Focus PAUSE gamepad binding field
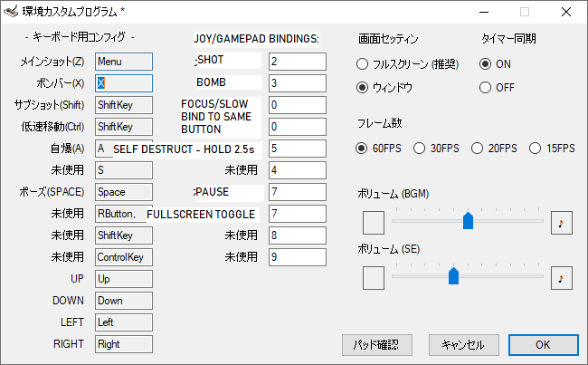This screenshot has height=365, width=588. tap(298, 192)
